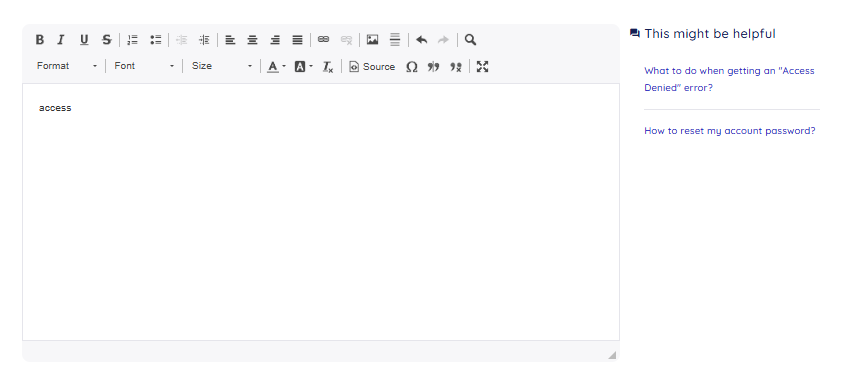Viewport: 862px width, 392px height.
Task: Undo the last change
Action: click(x=422, y=40)
